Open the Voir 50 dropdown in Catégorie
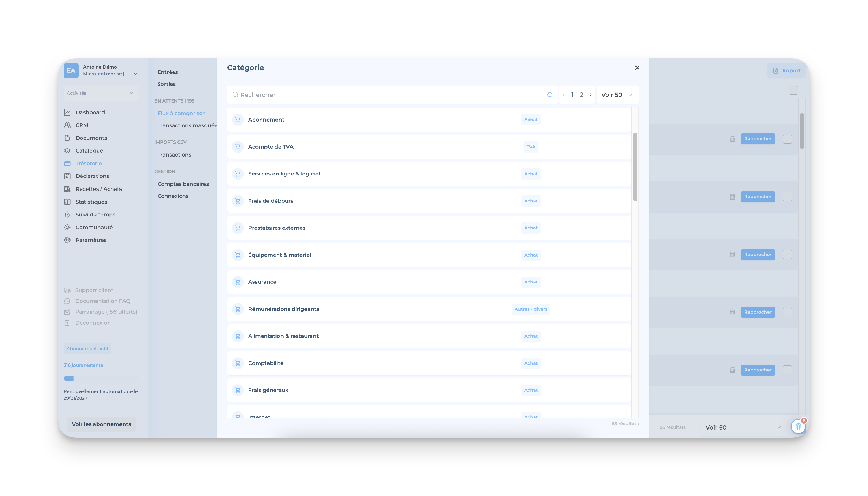Screen dimensions: 868x496 pos(617,95)
